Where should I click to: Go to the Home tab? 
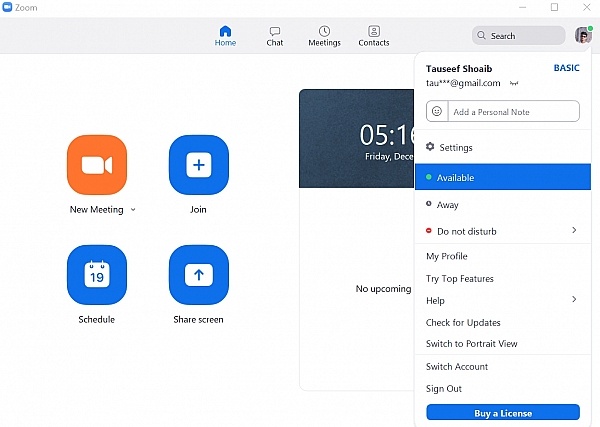(x=225, y=36)
